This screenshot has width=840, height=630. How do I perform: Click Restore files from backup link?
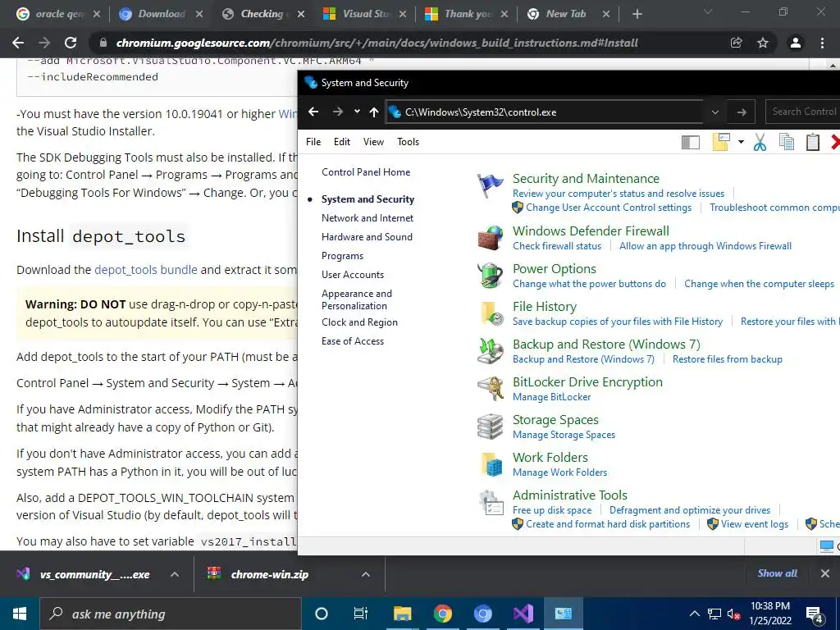727,359
